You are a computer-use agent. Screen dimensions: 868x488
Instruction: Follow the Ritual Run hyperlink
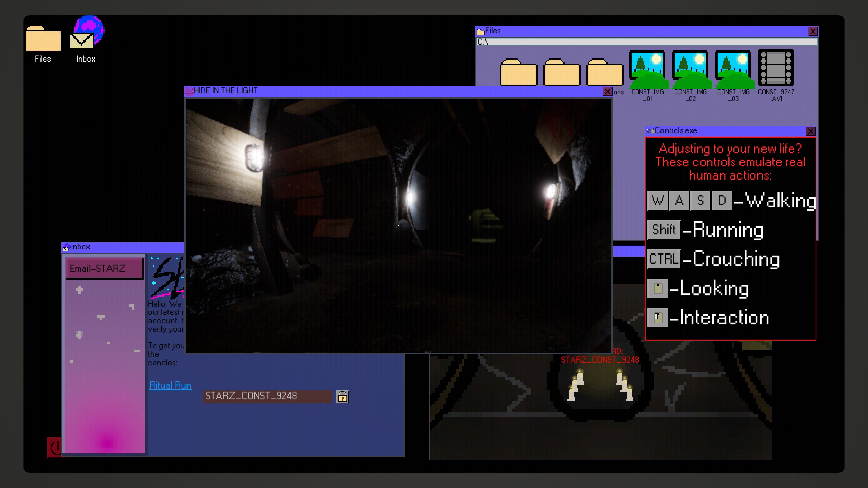pyautogui.click(x=170, y=385)
